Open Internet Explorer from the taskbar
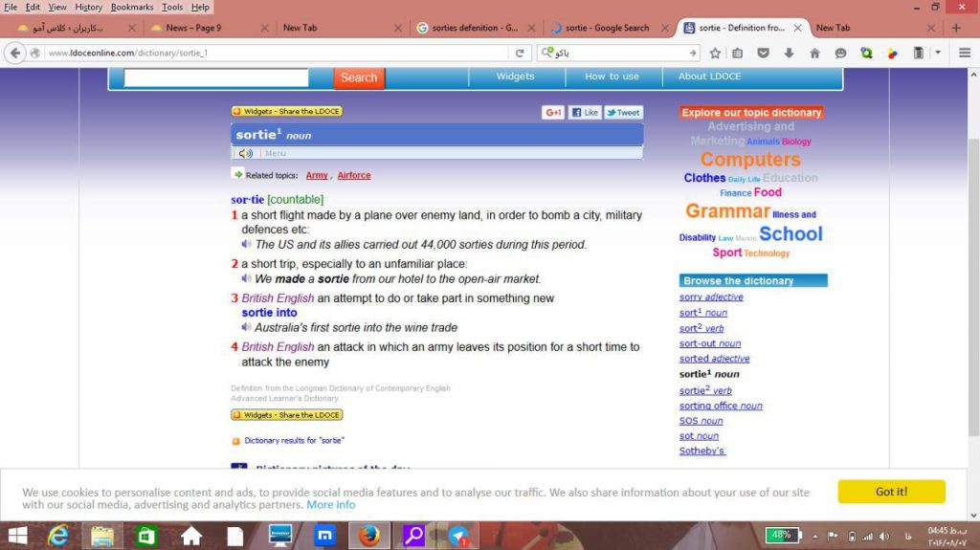Screen dimensions: 980x550 [x=58, y=536]
